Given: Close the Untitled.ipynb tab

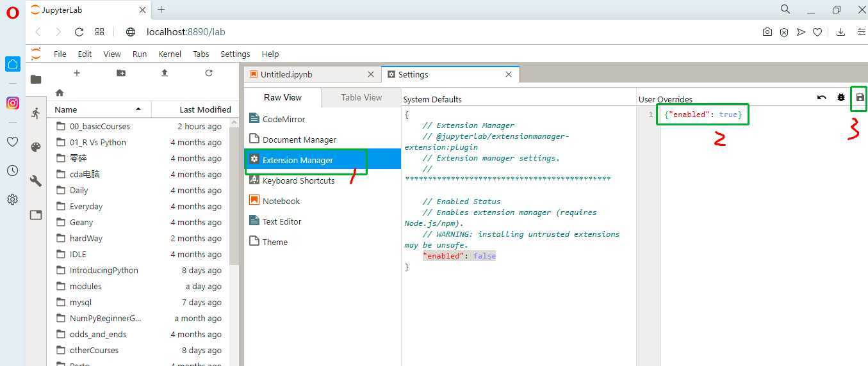Looking at the screenshot, I should coord(370,74).
